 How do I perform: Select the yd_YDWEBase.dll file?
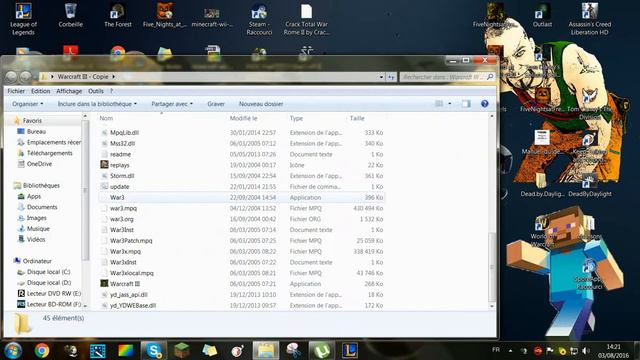[133, 305]
